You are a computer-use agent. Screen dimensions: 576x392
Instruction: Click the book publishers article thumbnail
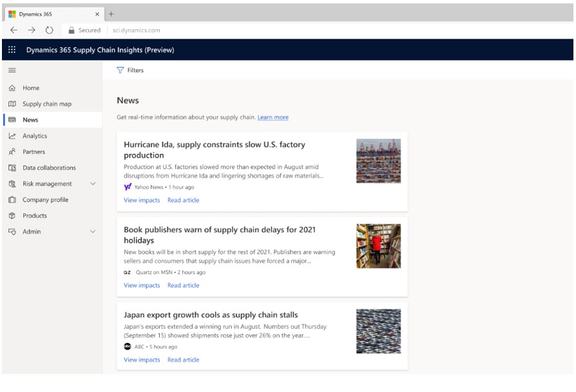click(377, 245)
